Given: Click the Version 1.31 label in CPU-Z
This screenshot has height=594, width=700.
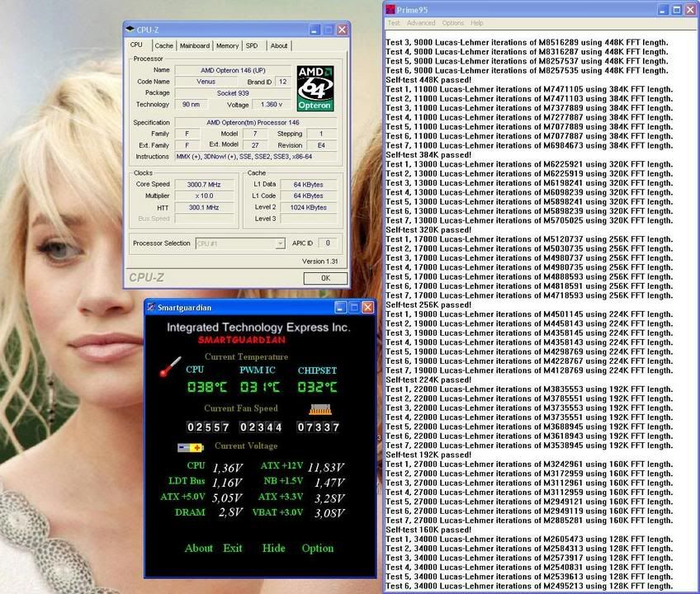Looking at the screenshot, I should point(320,262).
